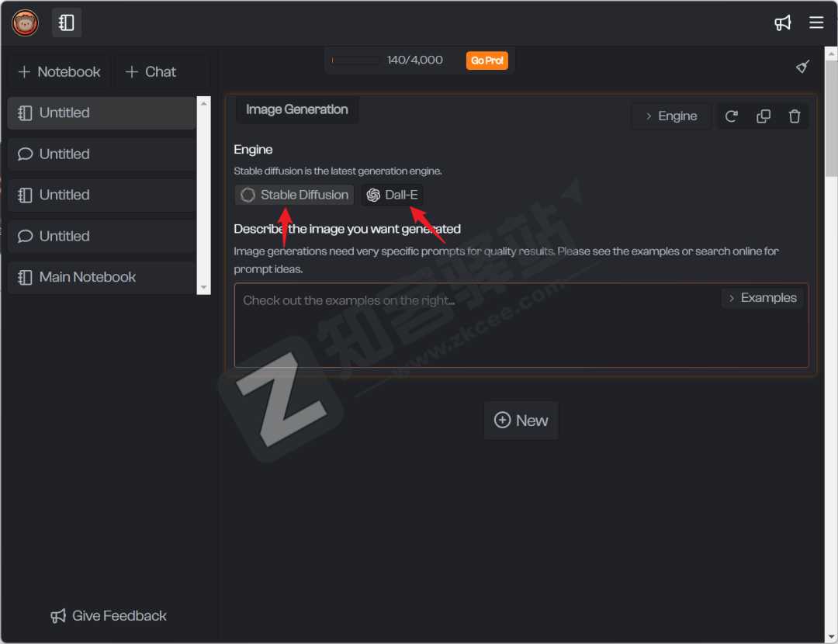This screenshot has width=838, height=644.
Task: Add a New cell
Action: (x=521, y=421)
